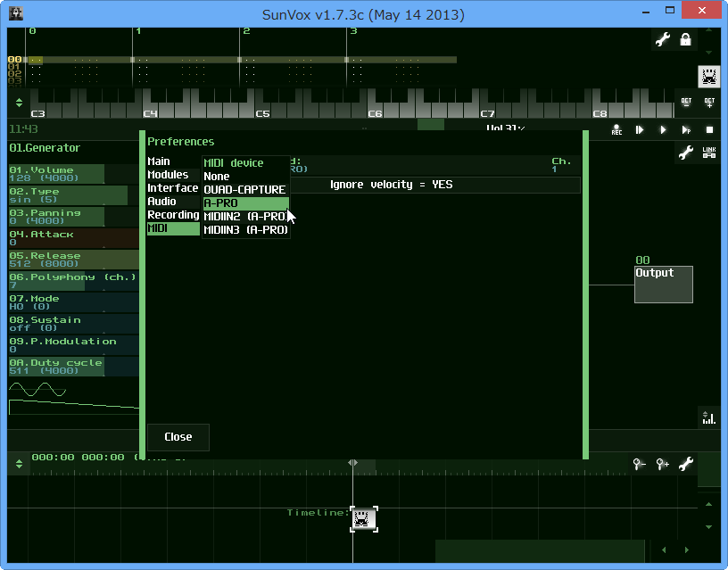Adjust 02.Type controller slider

click(x=73, y=195)
